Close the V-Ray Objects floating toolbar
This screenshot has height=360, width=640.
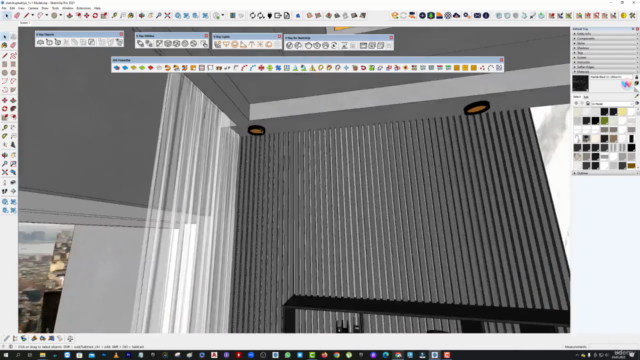coord(121,34)
